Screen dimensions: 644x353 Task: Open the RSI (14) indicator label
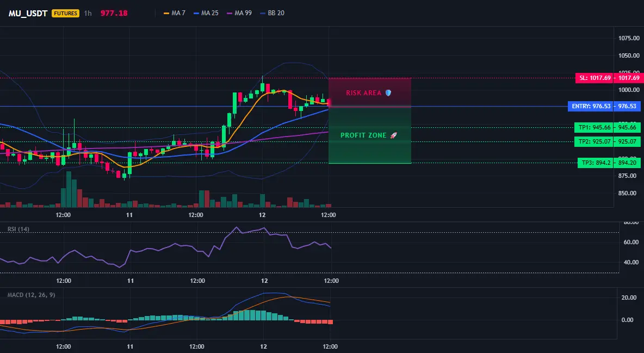(18, 229)
